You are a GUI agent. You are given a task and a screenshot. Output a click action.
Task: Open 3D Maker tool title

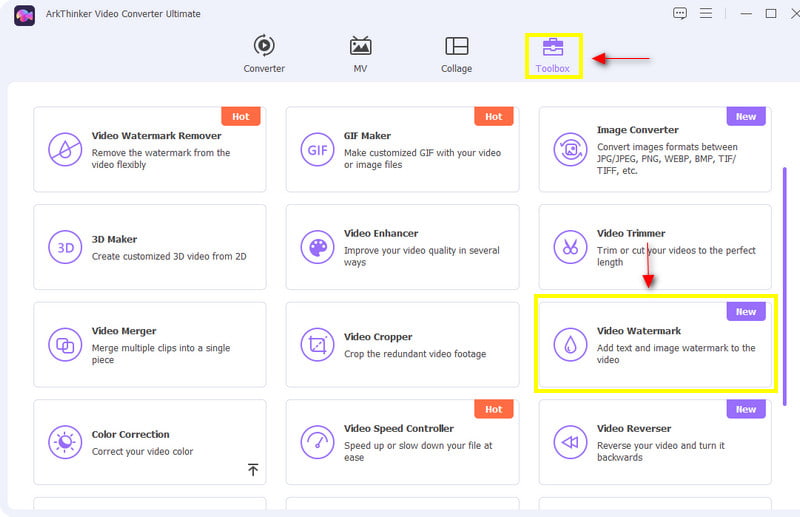click(114, 239)
